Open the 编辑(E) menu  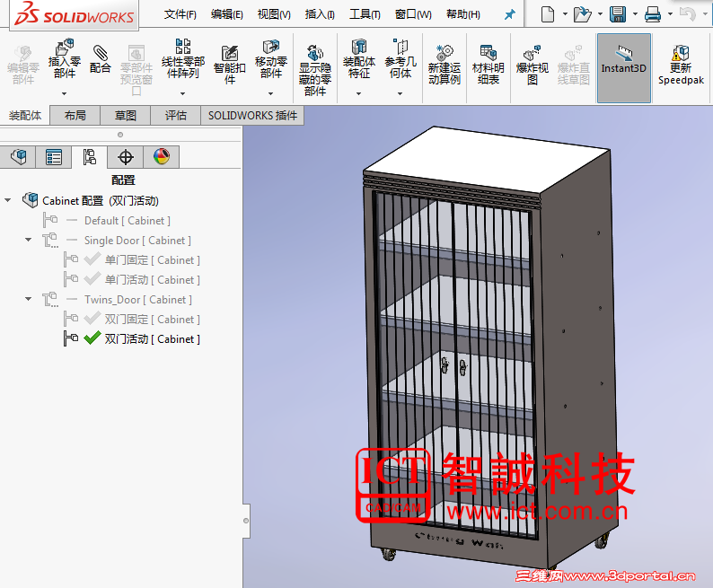227,14
